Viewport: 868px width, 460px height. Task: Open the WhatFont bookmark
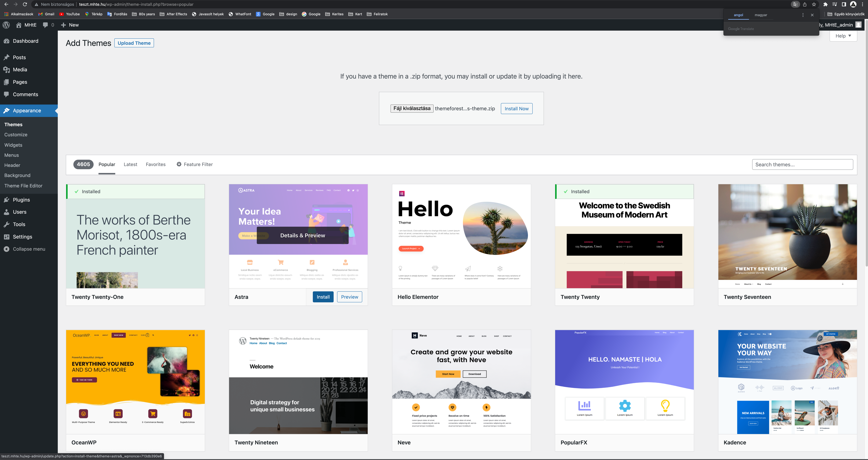point(240,14)
